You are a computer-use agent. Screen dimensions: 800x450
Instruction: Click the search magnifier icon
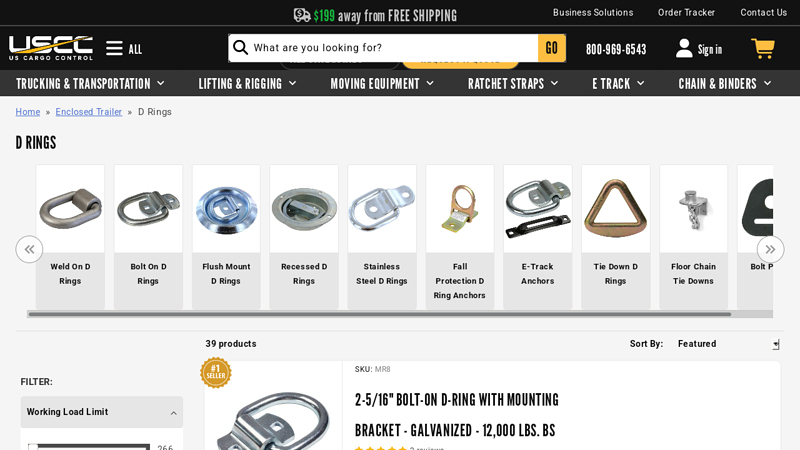tap(240, 47)
